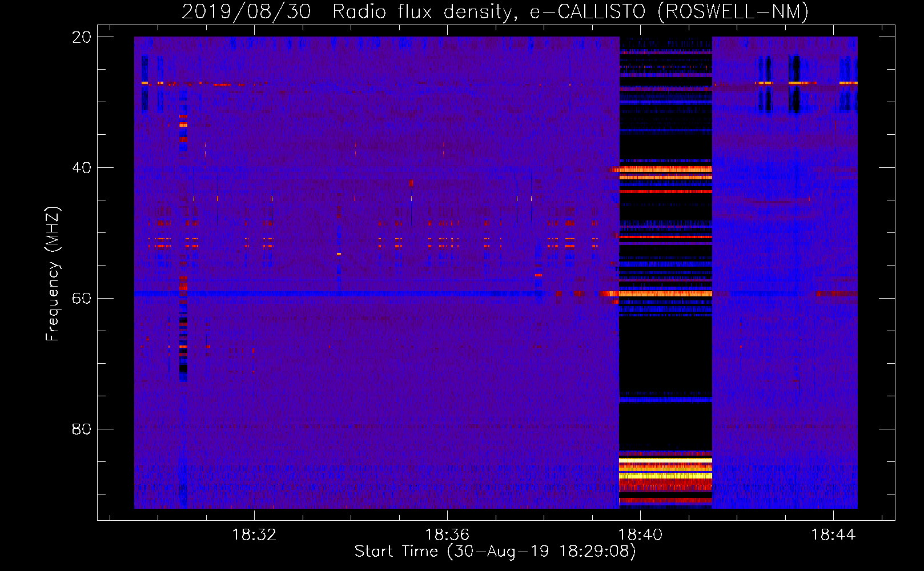
Task: Click the 60 frequency tick label
Action: (81, 299)
